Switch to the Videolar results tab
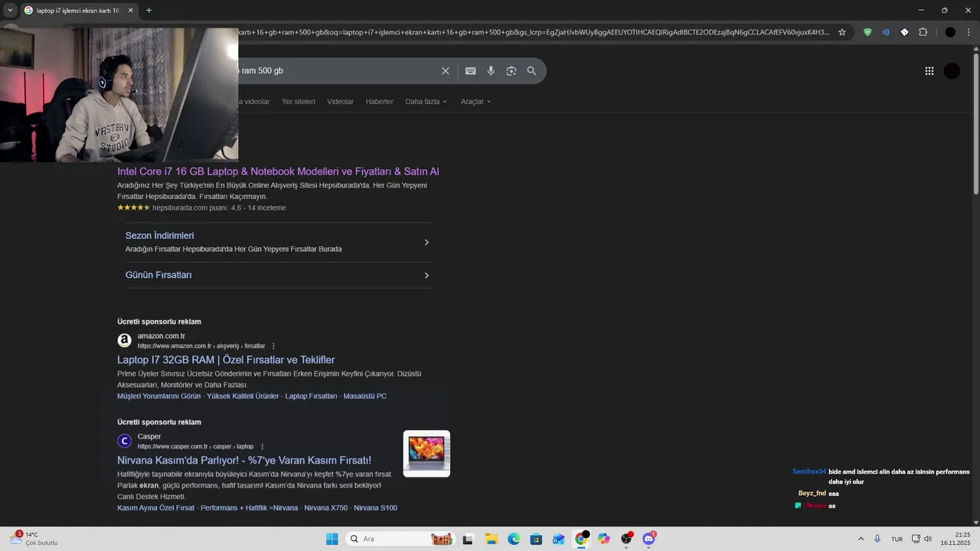Image resolution: width=980 pixels, height=551 pixels. [x=341, y=101]
